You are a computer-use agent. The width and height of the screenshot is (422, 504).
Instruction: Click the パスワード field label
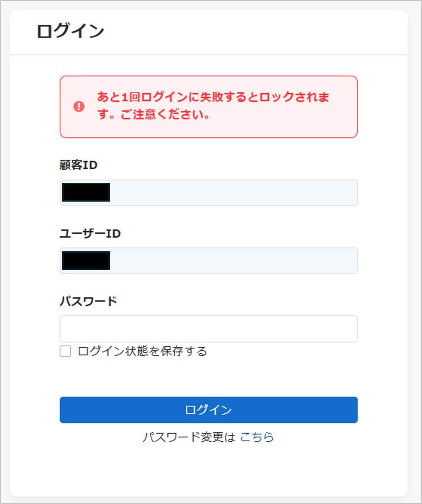(x=88, y=301)
